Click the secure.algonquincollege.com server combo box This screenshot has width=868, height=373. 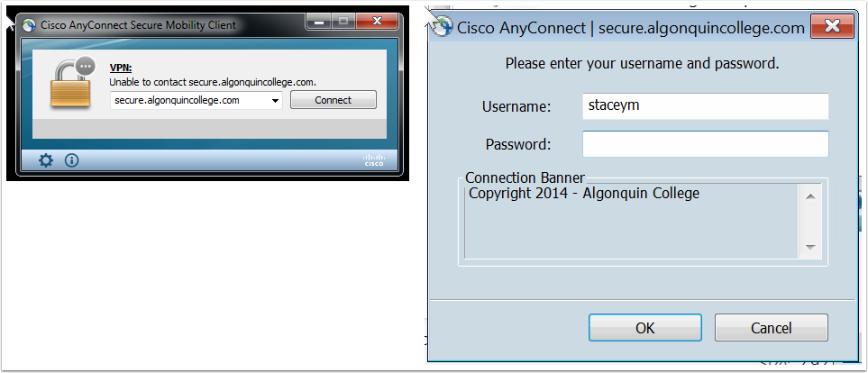(189, 101)
